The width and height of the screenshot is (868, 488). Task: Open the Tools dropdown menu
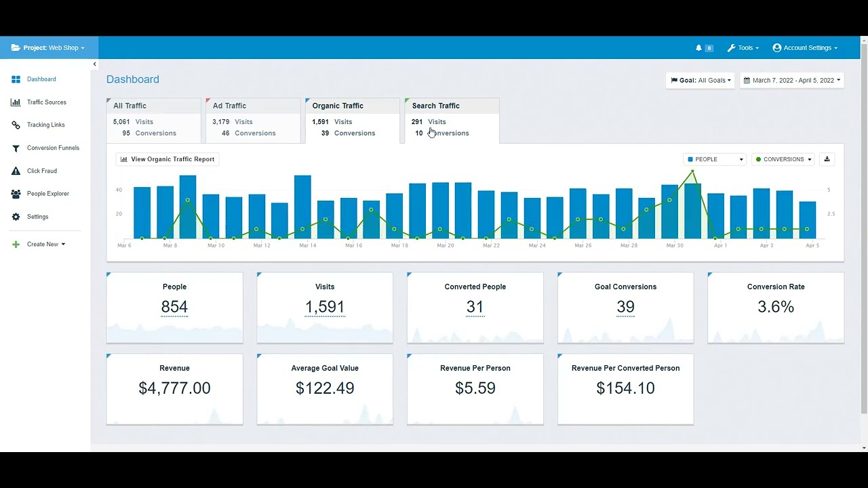[x=743, y=48]
